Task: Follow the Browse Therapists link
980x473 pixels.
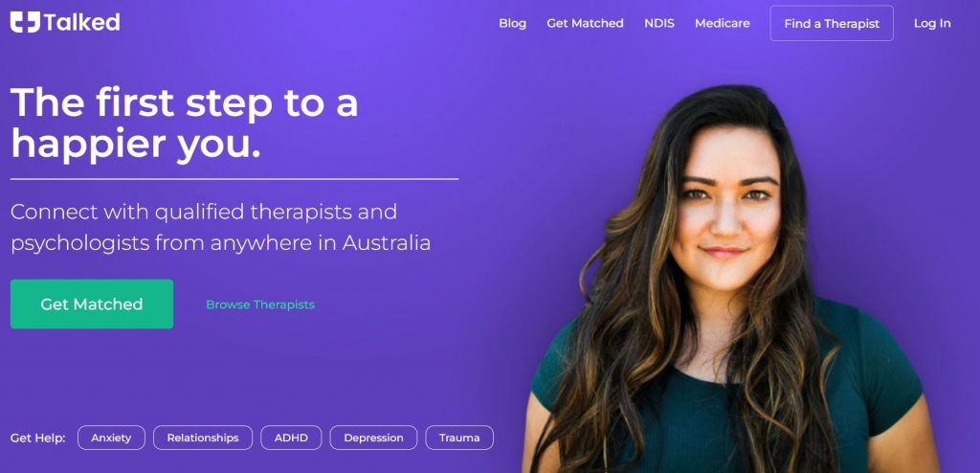Action: pos(260,304)
